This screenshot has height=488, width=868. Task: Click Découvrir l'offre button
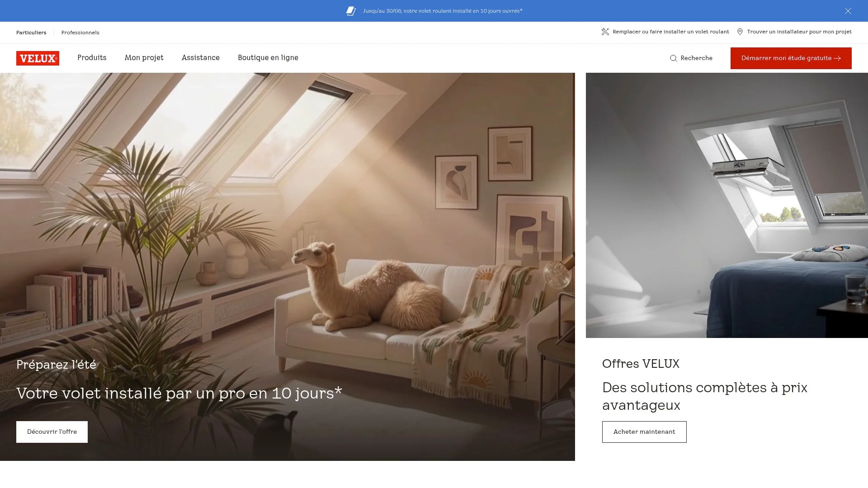click(x=52, y=432)
